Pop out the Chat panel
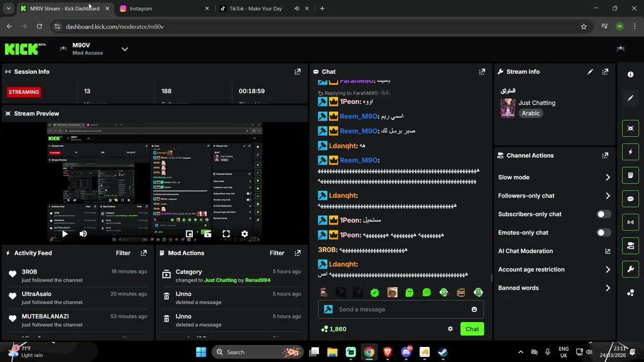Image resolution: width=644 pixels, height=362 pixels. 482,72
